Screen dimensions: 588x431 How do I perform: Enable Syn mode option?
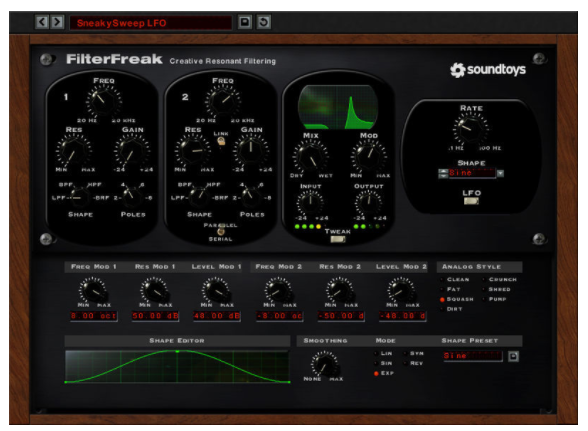414,354
